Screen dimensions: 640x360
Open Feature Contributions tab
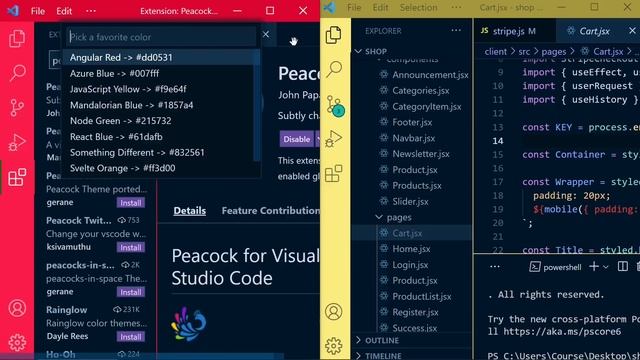[271, 211]
